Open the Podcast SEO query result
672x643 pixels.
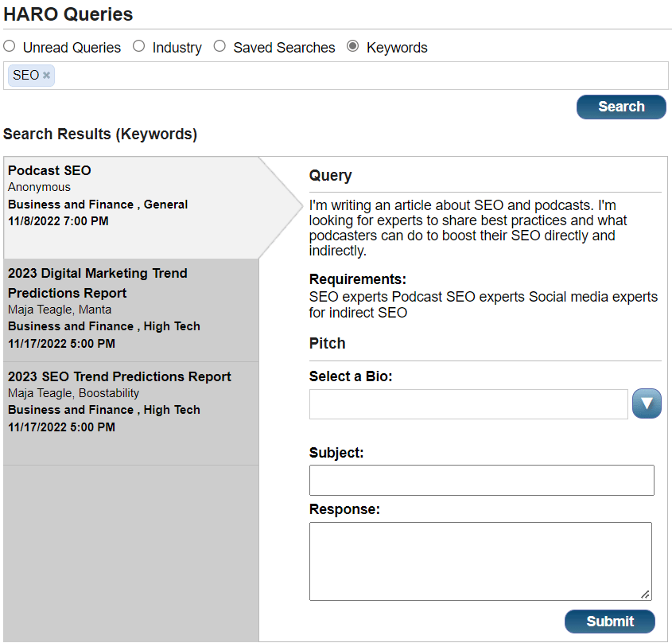(131, 208)
